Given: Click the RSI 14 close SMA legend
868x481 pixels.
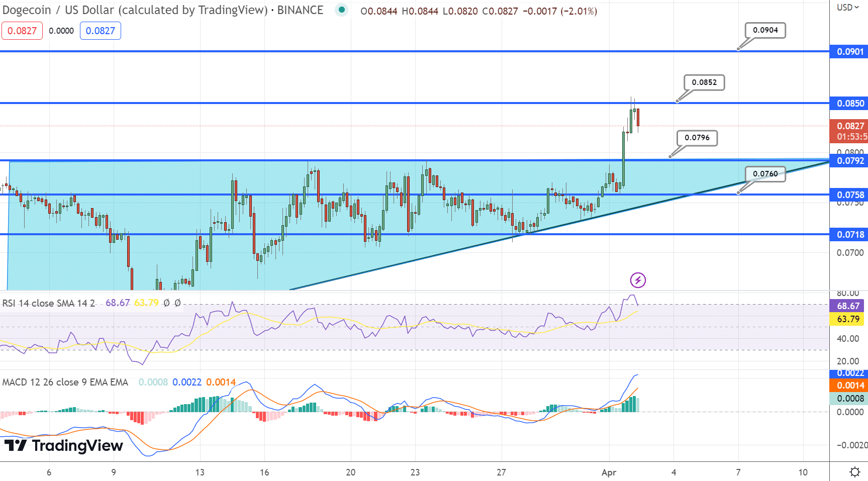Looking at the screenshot, I should pyautogui.click(x=49, y=303).
